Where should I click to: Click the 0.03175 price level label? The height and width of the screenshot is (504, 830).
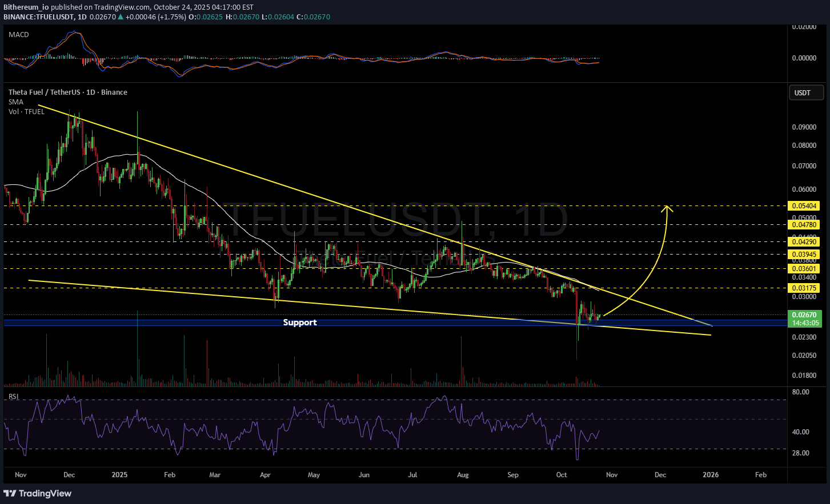(803, 288)
